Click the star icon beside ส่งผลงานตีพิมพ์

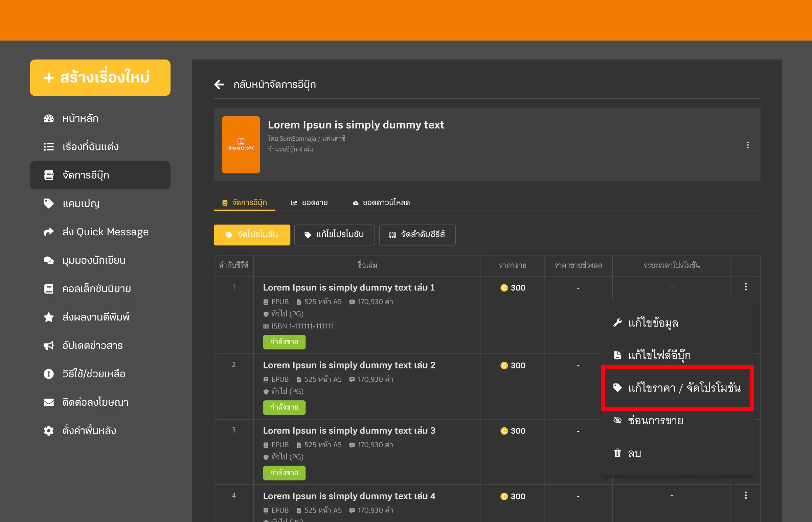click(x=49, y=317)
